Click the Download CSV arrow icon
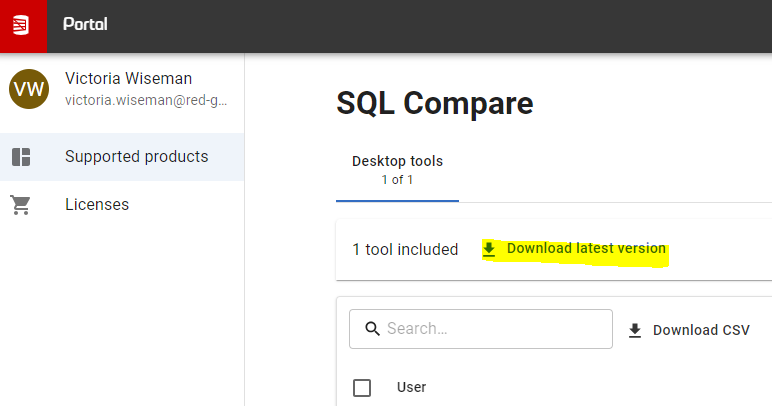This screenshot has width=772, height=406. pyautogui.click(x=635, y=330)
